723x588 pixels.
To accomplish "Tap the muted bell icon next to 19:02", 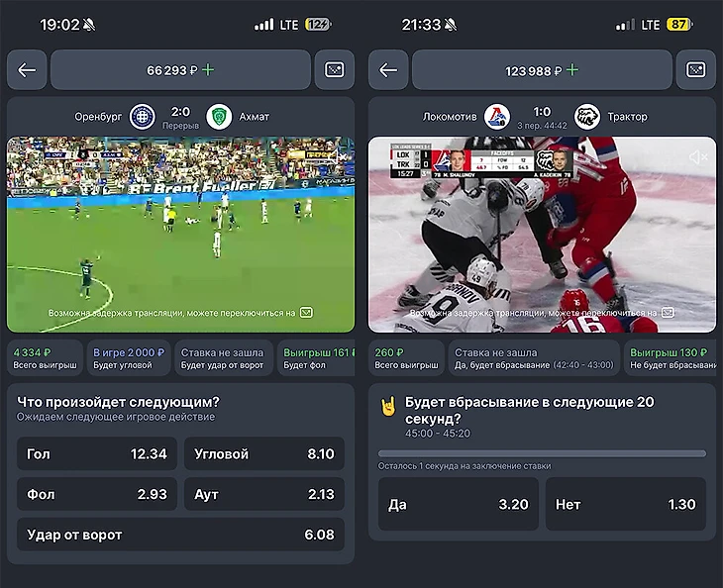I will click(x=89, y=25).
